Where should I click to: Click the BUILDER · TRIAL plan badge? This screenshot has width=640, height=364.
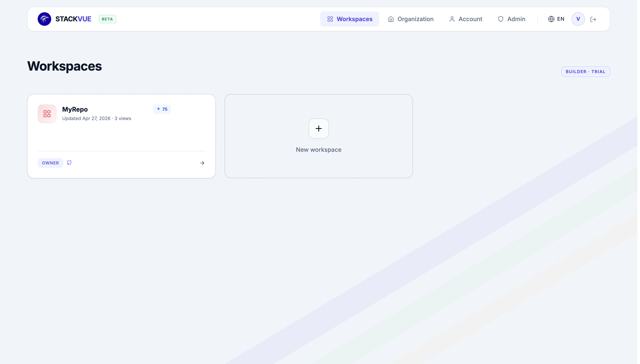click(x=585, y=71)
